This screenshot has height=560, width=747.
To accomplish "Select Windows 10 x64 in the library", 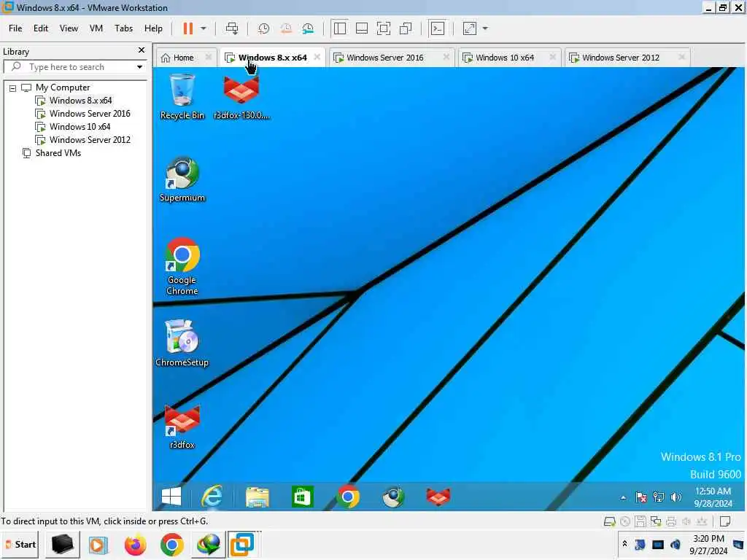I will (80, 127).
